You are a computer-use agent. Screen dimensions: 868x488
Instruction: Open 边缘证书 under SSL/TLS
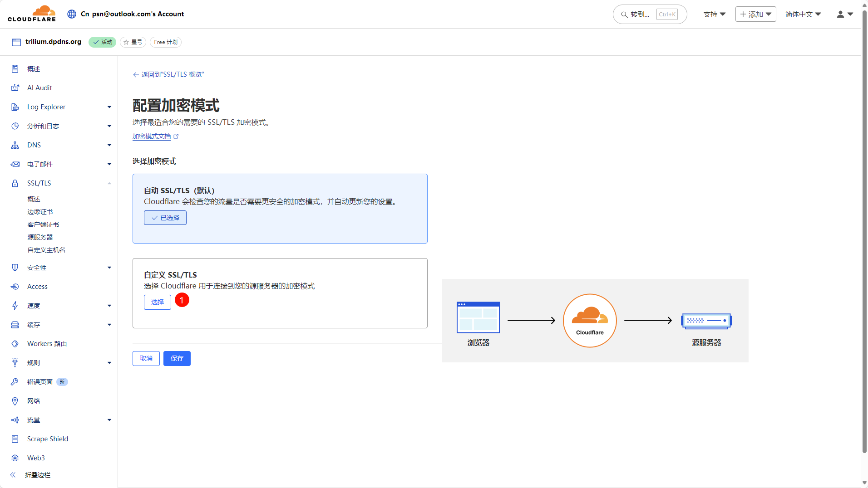40,212
